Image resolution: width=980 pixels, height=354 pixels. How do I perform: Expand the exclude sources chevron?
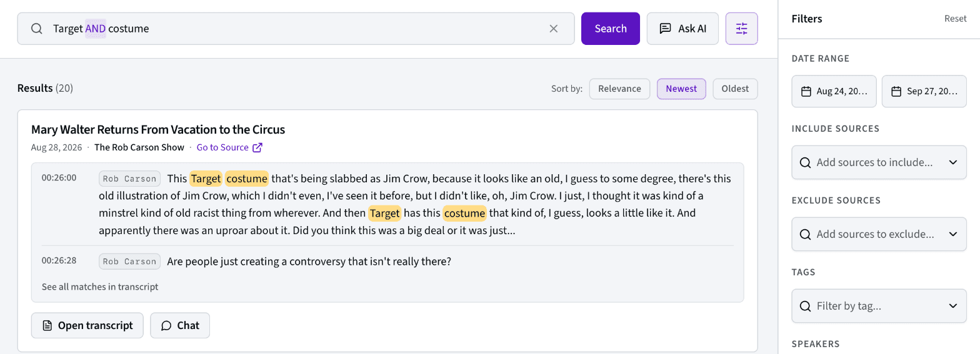(952, 234)
